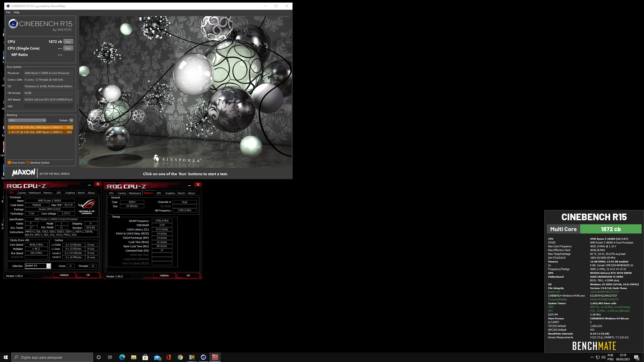Viewport: 644px width, 362px height.
Task: Open Bench tab in left CPU-Z window
Action: (81, 193)
